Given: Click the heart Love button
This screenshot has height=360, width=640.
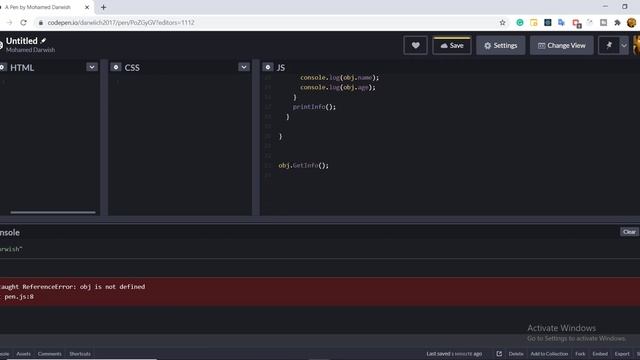Looking at the screenshot, I should click(415, 45).
